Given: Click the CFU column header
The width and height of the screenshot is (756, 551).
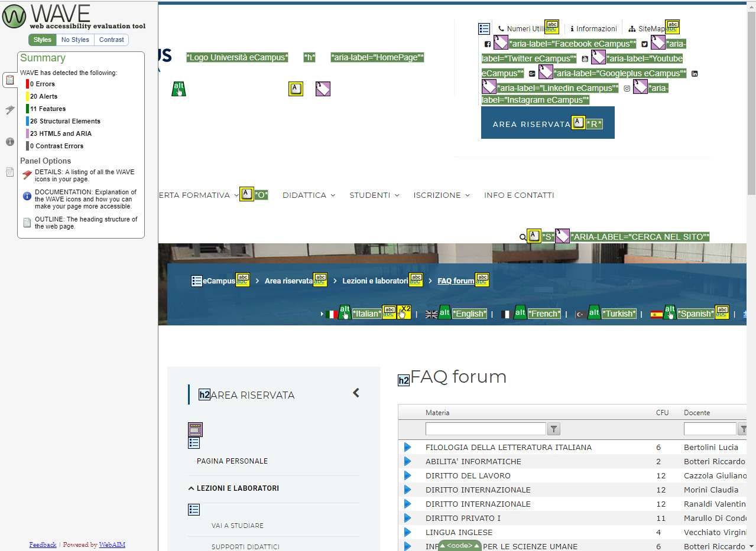Looking at the screenshot, I should (x=662, y=413).
